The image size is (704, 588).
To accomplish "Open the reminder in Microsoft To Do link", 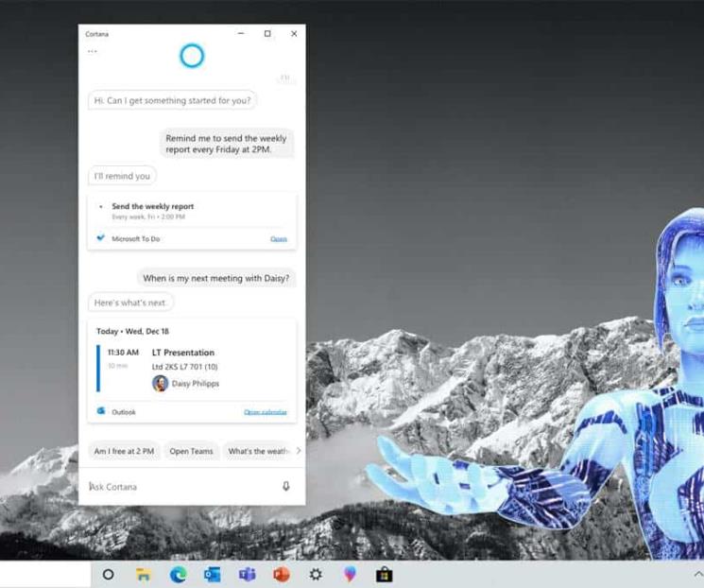I will [279, 239].
